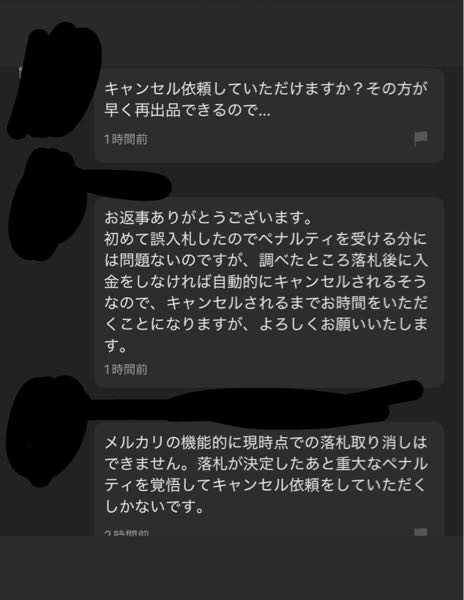This screenshot has width=464, height=600.
Task: Select the comment starting with キャンセル依頼していただけますか
Action: point(269,116)
